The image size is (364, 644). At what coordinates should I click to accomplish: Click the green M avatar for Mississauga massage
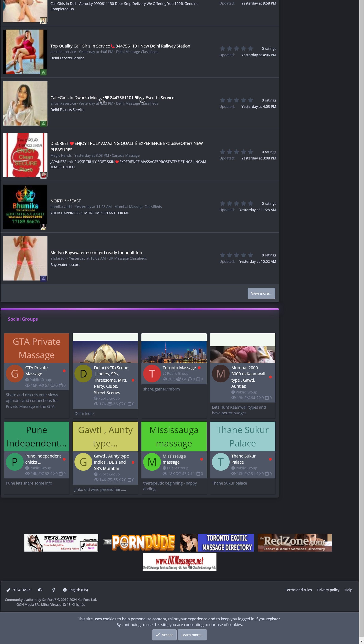152,462
